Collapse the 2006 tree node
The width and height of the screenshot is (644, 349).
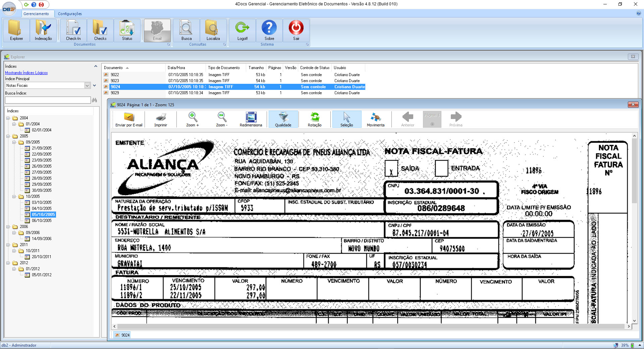[8, 227]
